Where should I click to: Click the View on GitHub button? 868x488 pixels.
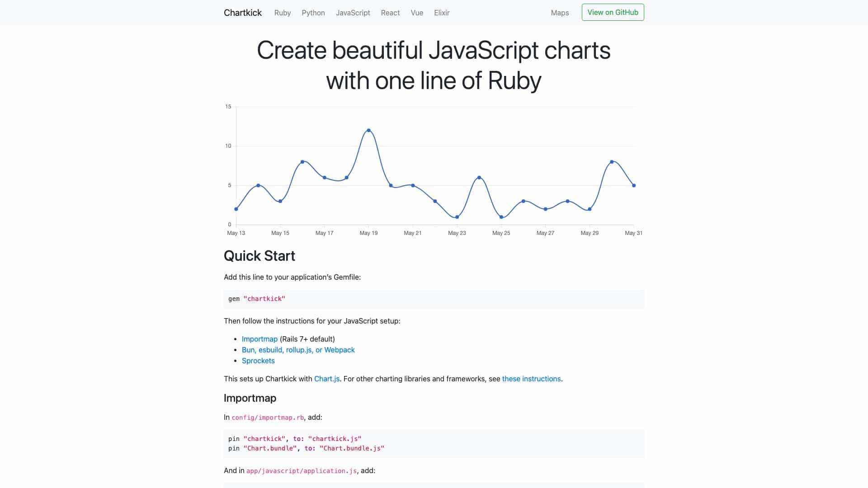(x=613, y=12)
